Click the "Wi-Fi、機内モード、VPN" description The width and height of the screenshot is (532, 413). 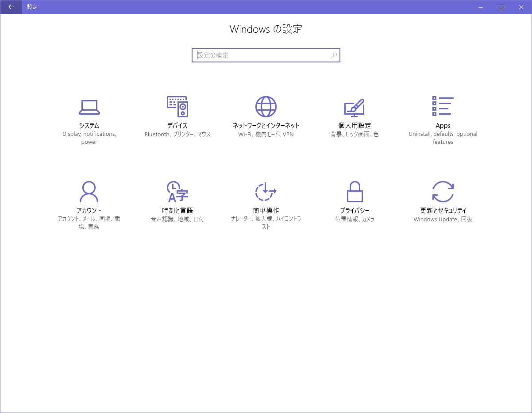coord(266,134)
